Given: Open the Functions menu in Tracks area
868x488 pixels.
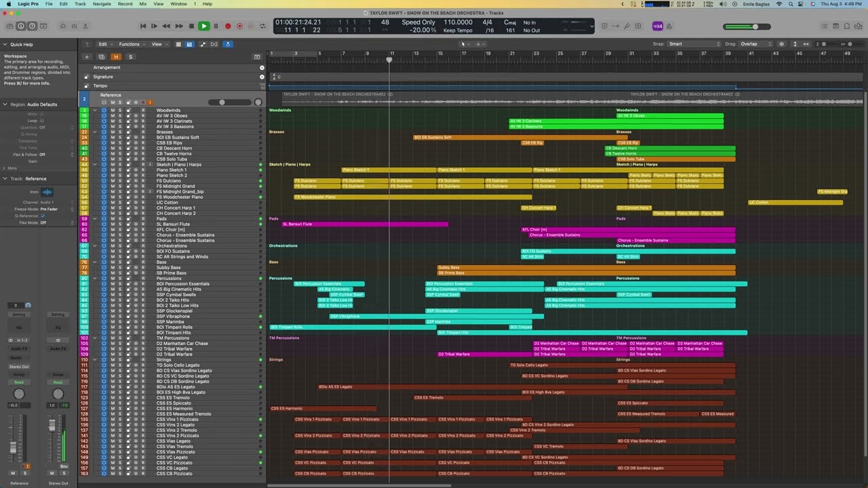Looking at the screenshot, I should click(131, 44).
